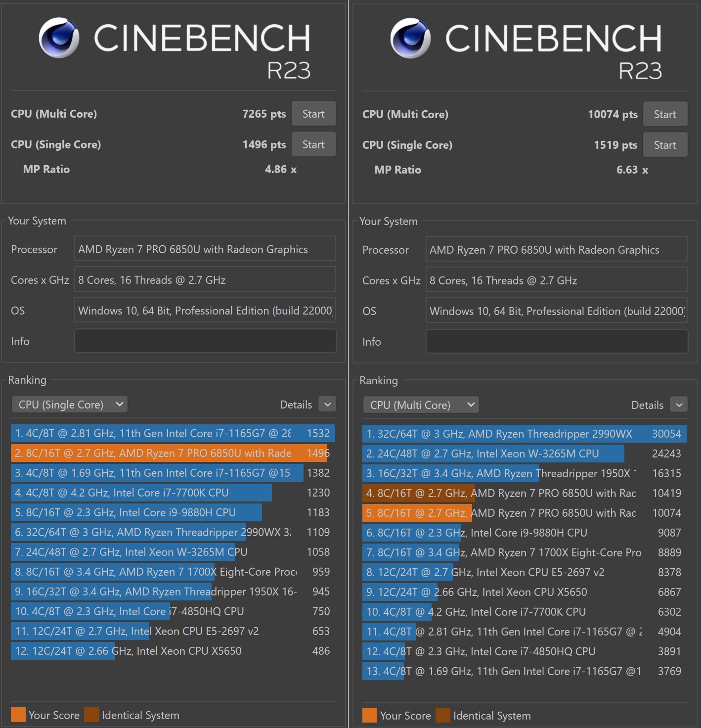The width and height of the screenshot is (701, 728).
Task: Click the 1496 pts Single Core score
Action: [x=264, y=144]
